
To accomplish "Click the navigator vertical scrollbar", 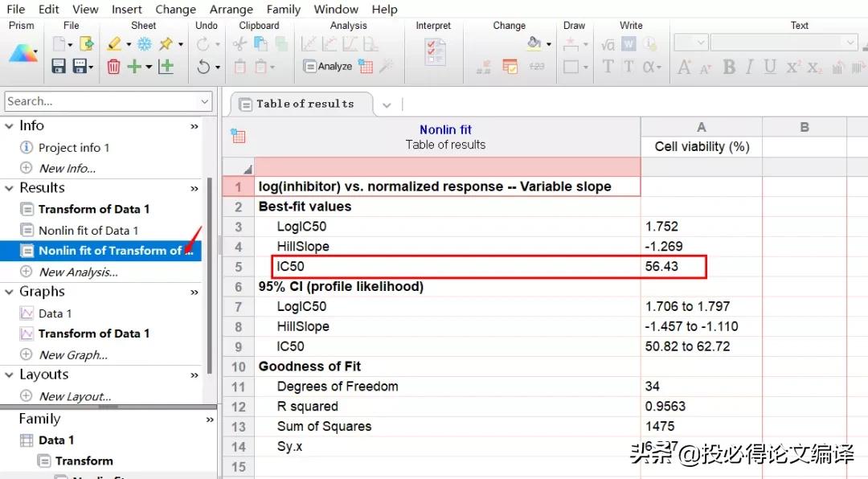I will click(x=210, y=276).
